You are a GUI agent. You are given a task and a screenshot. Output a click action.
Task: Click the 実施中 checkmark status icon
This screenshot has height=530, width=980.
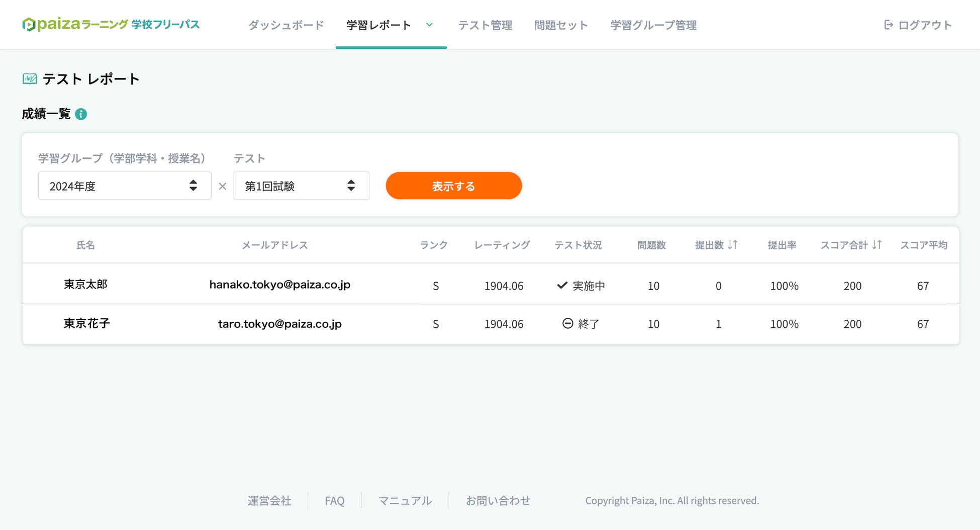(562, 286)
